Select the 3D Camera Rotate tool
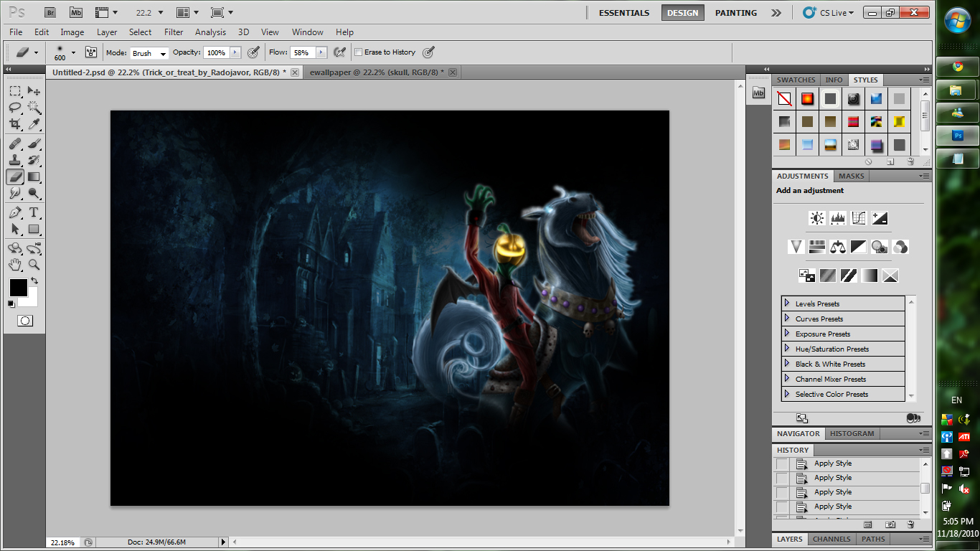This screenshot has width=980, height=551. pos(34,249)
